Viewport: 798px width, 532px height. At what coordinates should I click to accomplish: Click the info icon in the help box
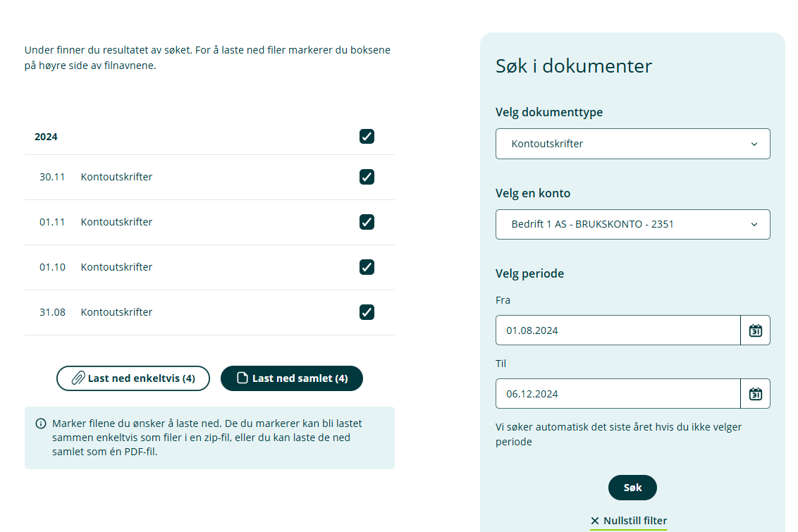click(x=41, y=423)
